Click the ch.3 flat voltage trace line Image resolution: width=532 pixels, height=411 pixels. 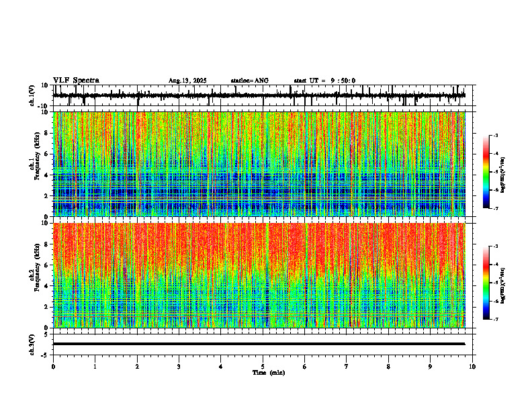(x=259, y=344)
